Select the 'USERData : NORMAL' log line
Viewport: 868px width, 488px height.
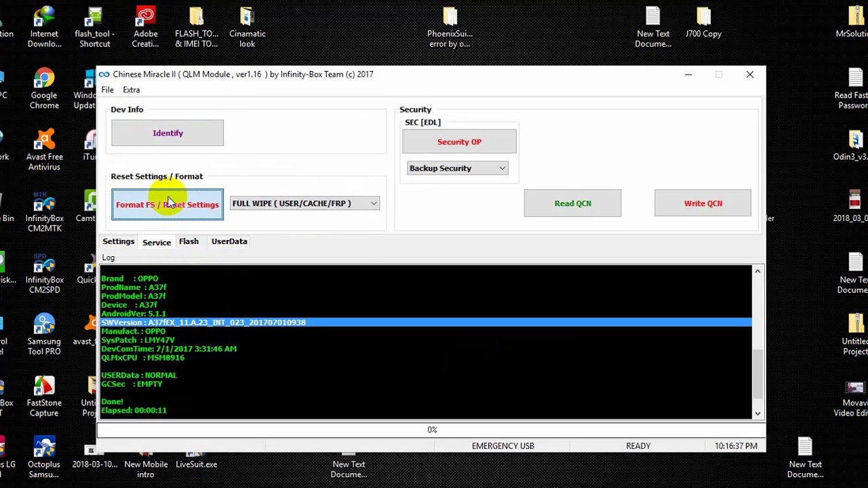pos(139,375)
